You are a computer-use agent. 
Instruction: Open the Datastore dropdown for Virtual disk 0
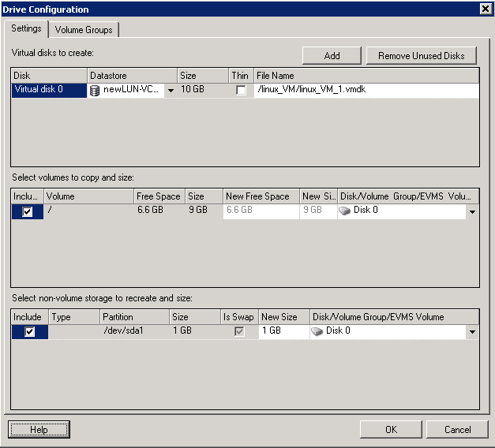171,91
